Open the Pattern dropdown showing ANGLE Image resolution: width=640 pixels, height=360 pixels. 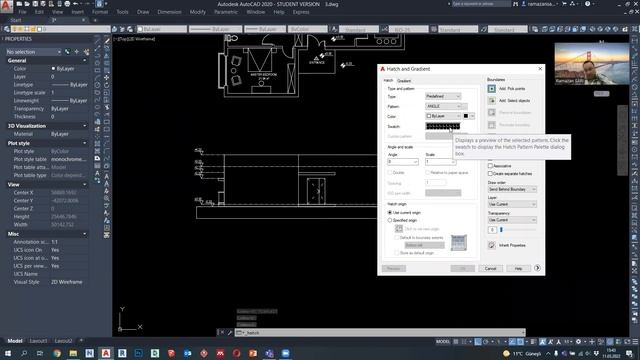pyautogui.click(x=443, y=106)
